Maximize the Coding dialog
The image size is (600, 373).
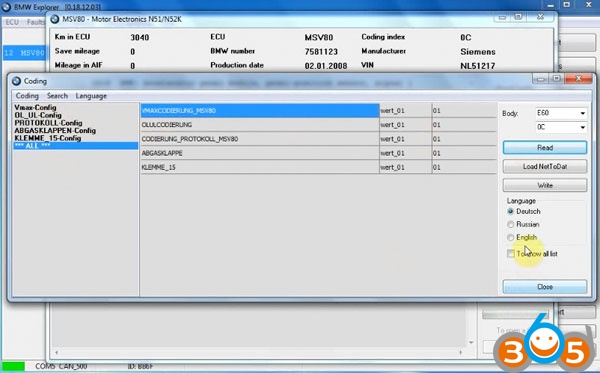(x=557, y=79)
